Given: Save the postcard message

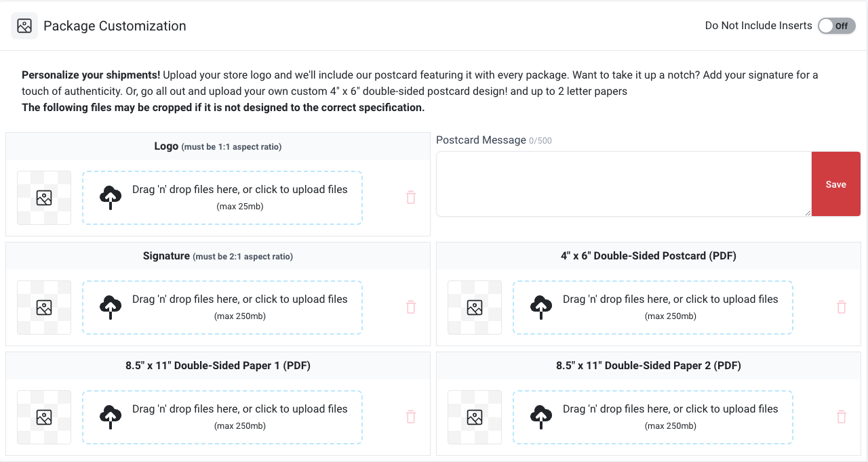Looking at the screenshot, I should [836, 184].
